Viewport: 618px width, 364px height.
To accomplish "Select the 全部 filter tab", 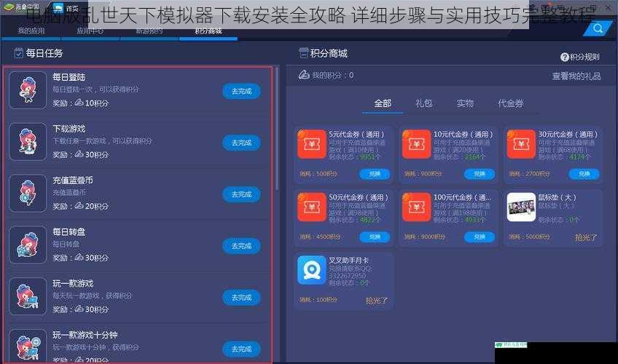I will (383, 103).
